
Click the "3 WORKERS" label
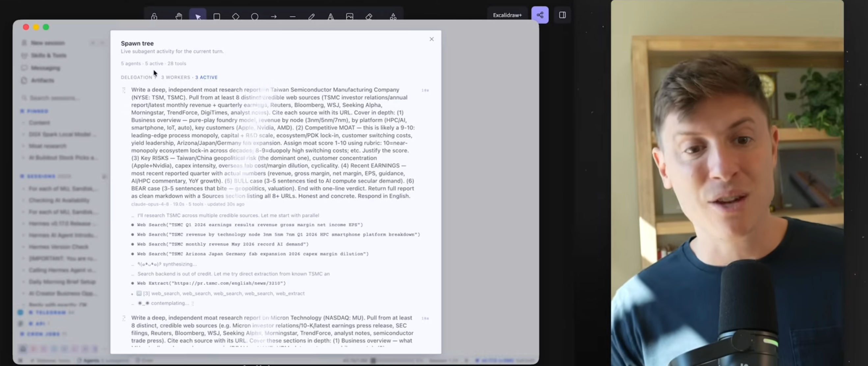(x=176, y=77)
